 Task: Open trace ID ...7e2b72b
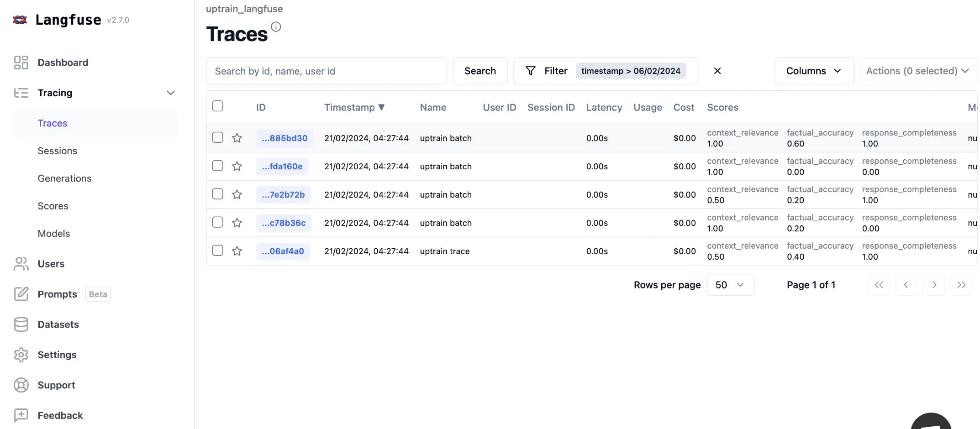(283, 194)
